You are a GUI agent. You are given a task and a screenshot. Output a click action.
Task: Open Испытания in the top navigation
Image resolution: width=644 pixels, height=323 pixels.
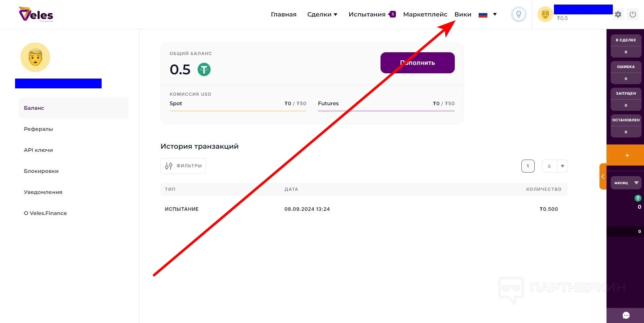point(367,14)
